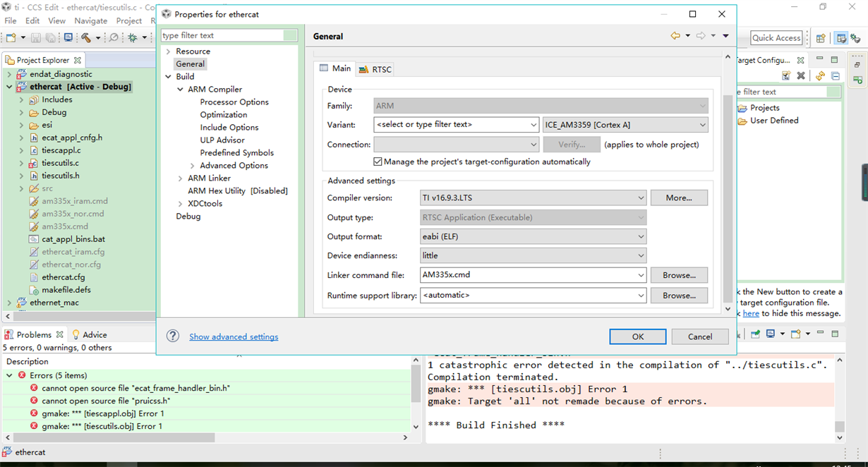Open the ICE_AM3359 device dropdown
Screen dimensions: 868x467
702,125
